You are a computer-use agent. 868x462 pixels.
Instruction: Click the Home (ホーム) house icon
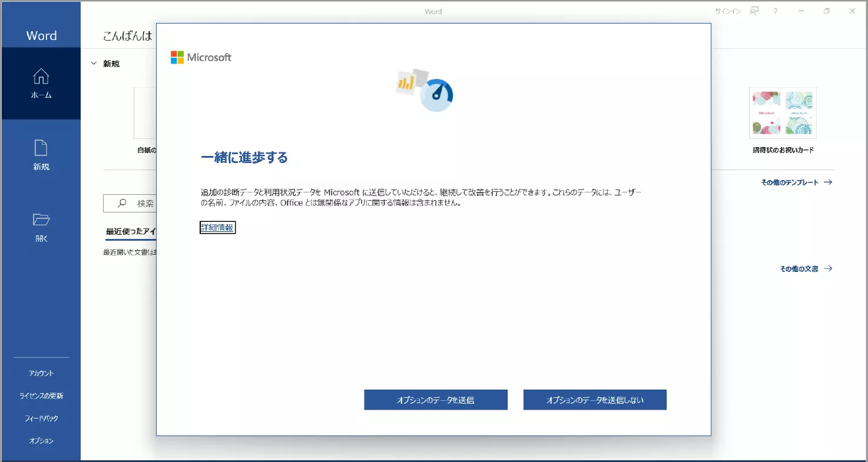coord(41,77)
